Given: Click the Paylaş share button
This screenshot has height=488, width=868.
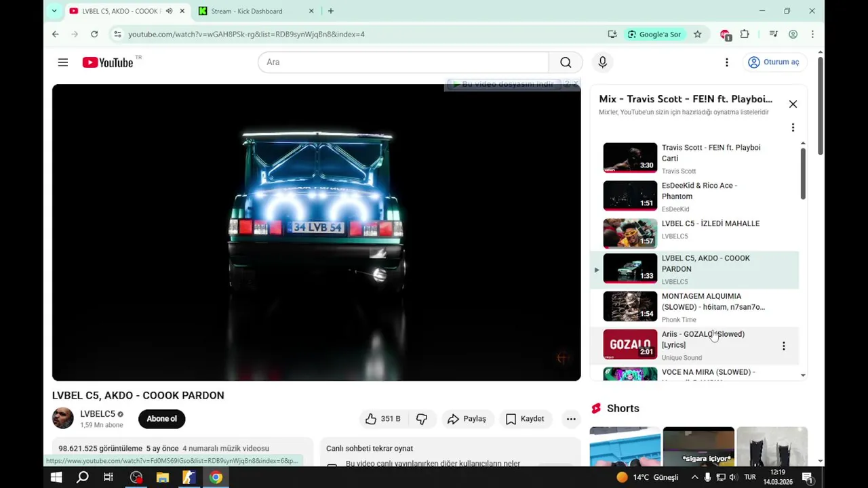Looking at the screenshot, I should [x=467, y=419].
